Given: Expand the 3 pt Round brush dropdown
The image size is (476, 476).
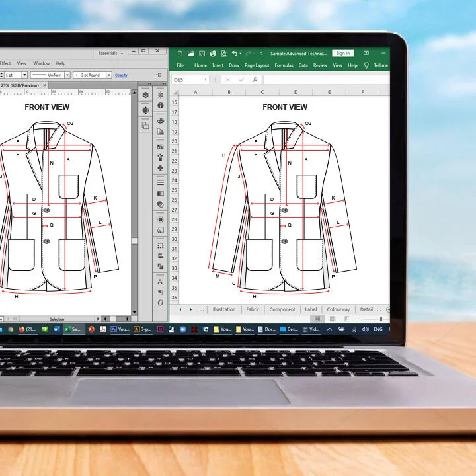Looking at the screenshot, I should [x=108, y=75].
